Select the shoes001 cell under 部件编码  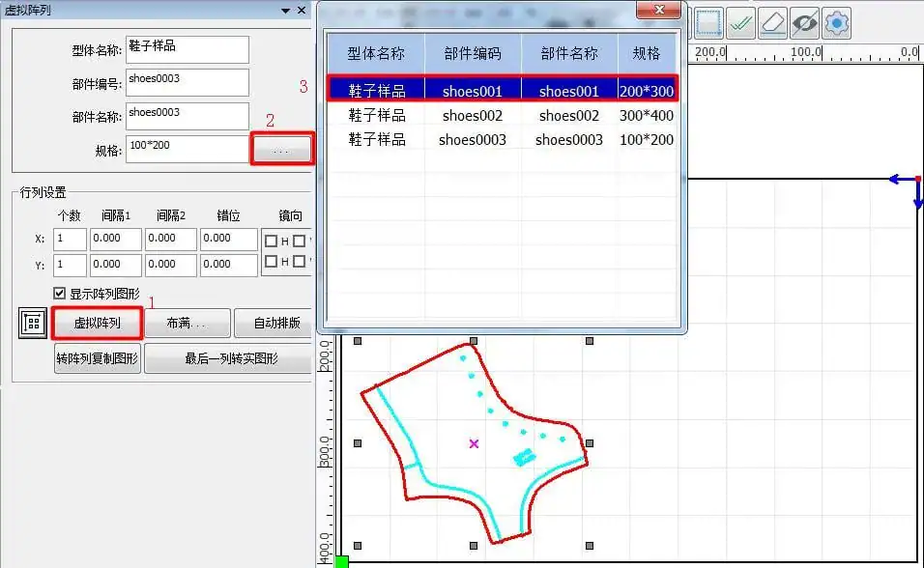point(473,91)
